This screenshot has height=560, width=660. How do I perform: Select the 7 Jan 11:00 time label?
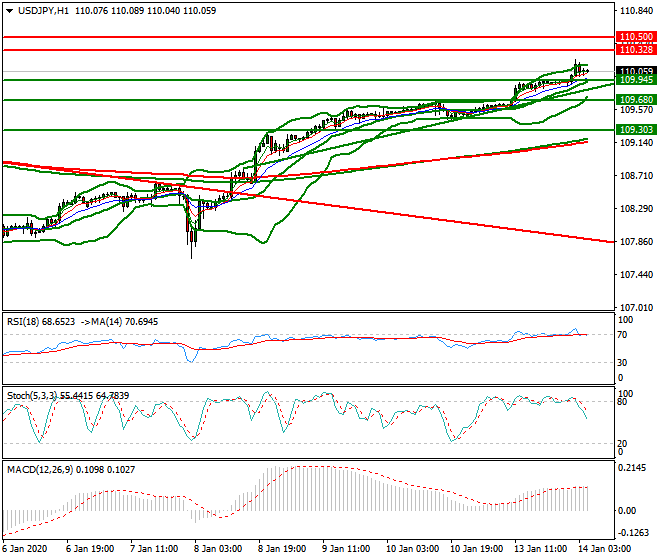coord(154,549)
